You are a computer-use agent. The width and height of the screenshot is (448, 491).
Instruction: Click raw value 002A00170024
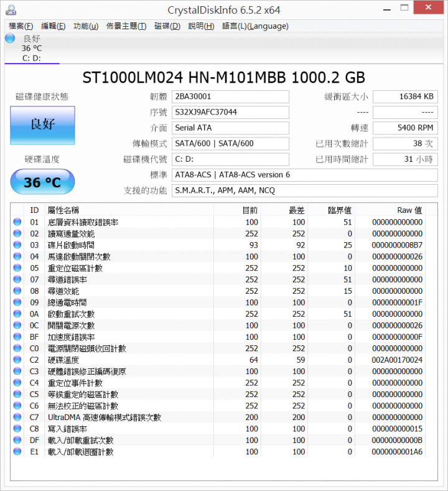(x=397, y=360)
